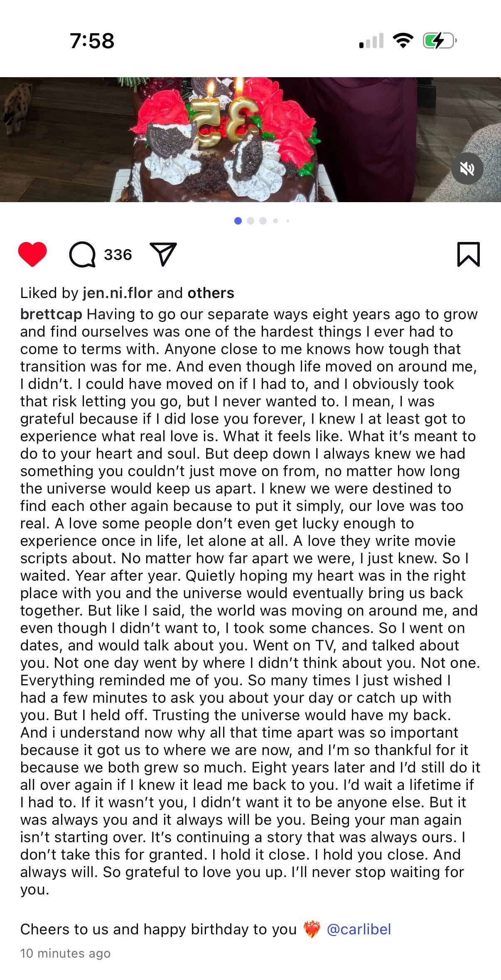Tap the 7:58 clock in status bar
501x980 pixels.
[x=92, y=41]
